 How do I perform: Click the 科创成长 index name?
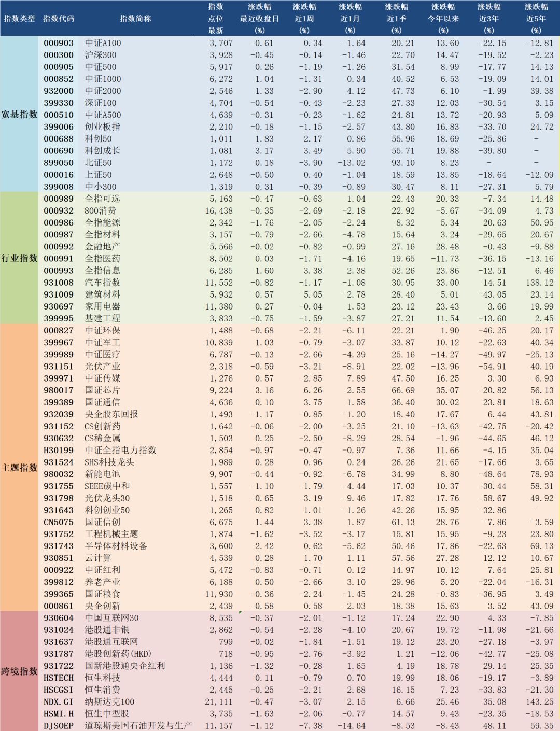pos(103,151)
